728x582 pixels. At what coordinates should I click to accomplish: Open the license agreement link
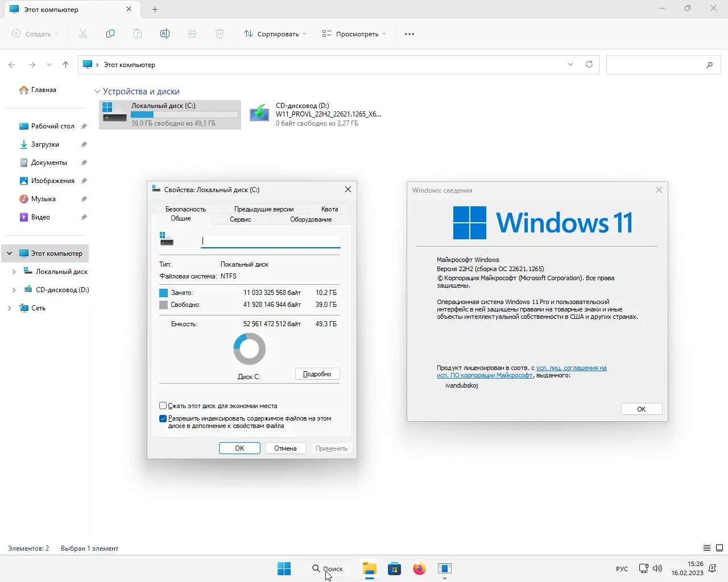[x=522, y=372]
